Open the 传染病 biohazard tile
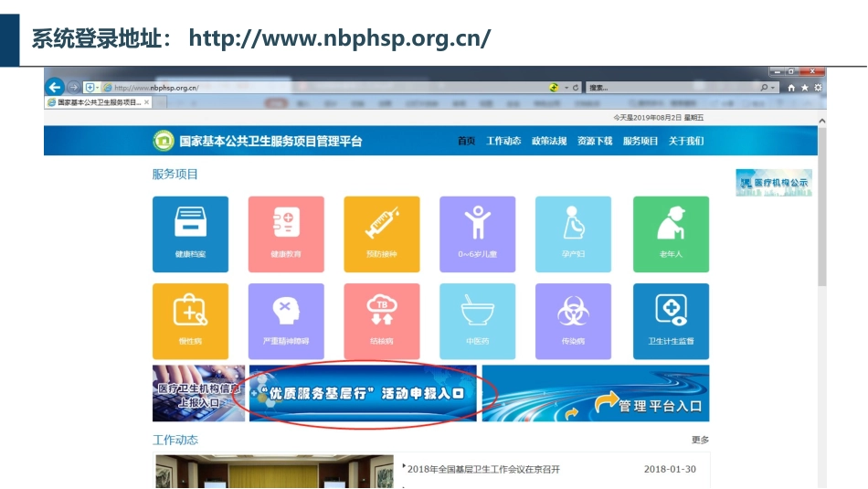The image size is (868, 489). coord(573,321)
